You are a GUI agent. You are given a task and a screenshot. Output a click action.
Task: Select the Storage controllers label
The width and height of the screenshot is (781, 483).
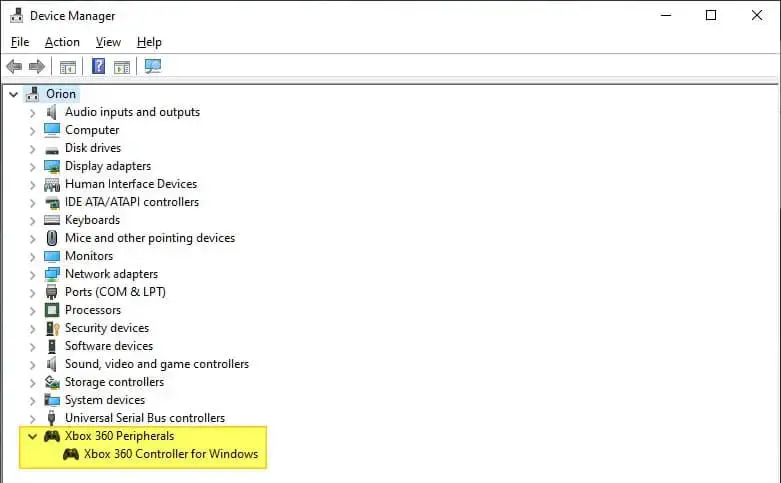[115, 382]
